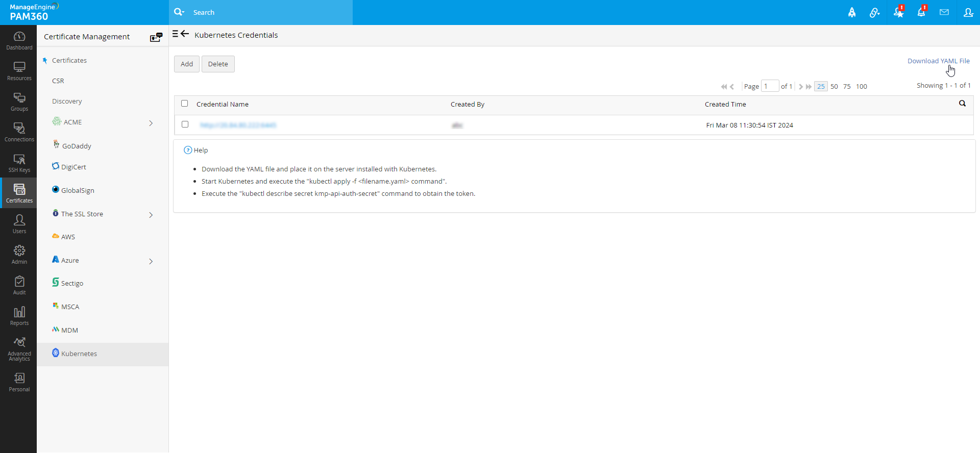Screen dimensions: 980x453
Task: Open the Dashboard section
Action: click(x=19, y=40)
